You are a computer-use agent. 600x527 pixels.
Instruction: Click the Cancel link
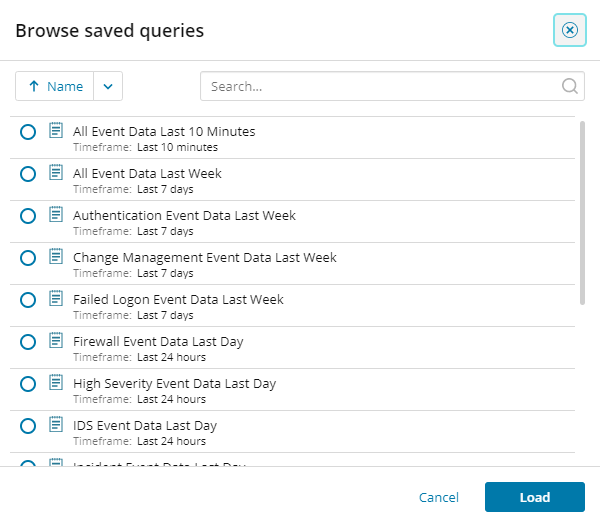(439, 497)
